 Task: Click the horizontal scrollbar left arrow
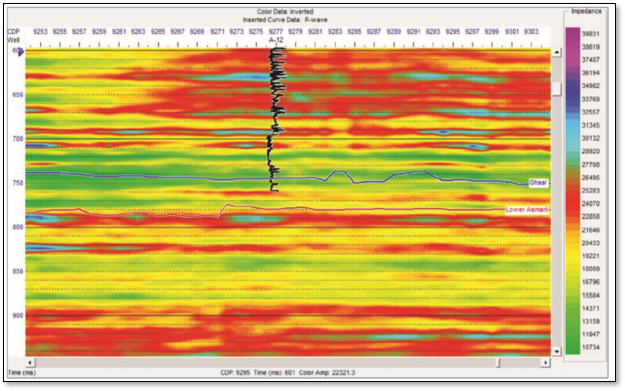pos(30,362)
